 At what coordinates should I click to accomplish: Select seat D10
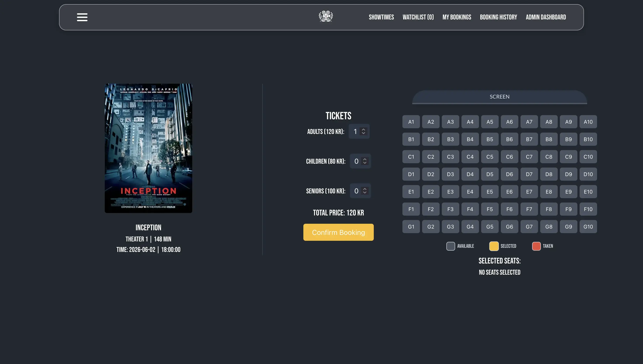point(588,174)
